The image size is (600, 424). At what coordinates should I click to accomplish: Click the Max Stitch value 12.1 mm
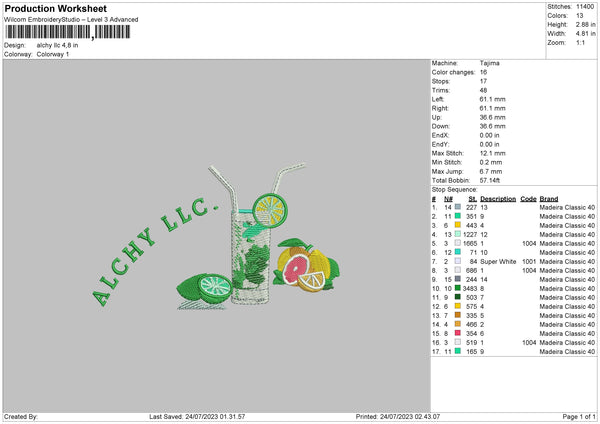click(x=492, y=153)
